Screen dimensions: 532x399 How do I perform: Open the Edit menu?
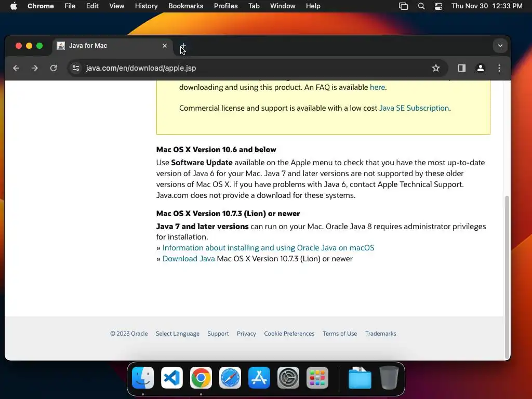click(x=92, y=6)
